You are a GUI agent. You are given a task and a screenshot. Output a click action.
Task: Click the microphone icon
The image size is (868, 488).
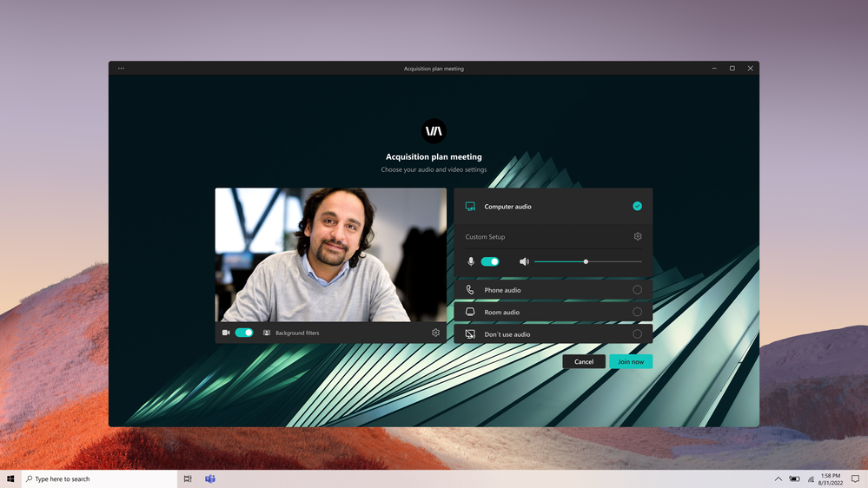[471, 261]
